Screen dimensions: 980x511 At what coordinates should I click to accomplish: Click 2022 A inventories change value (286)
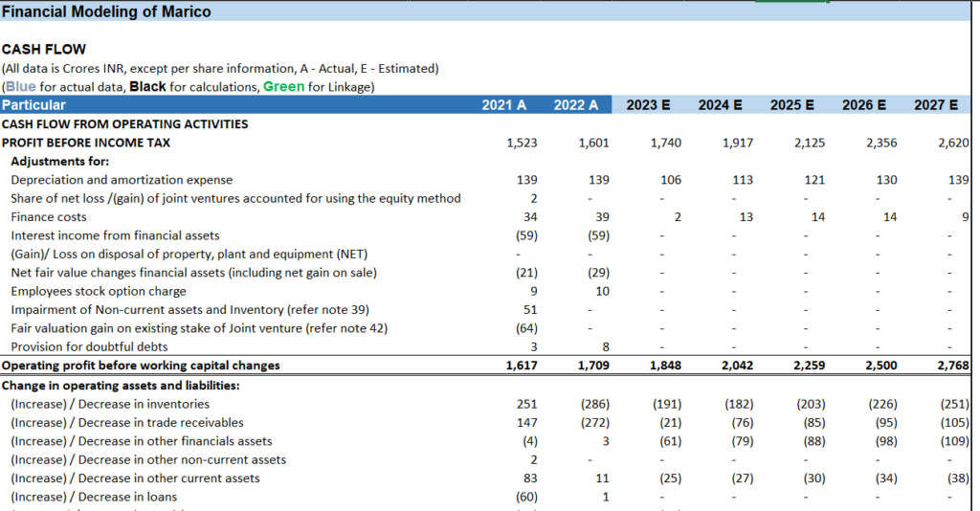[x=594, y=404]
